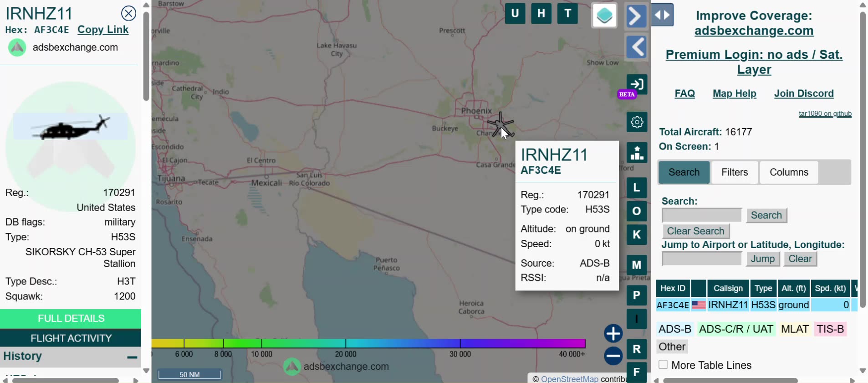This screenshot has width=868, height=383.
Task: Close the IRNHZ11 aircraft info panel
Action: (x=129, y=13)
